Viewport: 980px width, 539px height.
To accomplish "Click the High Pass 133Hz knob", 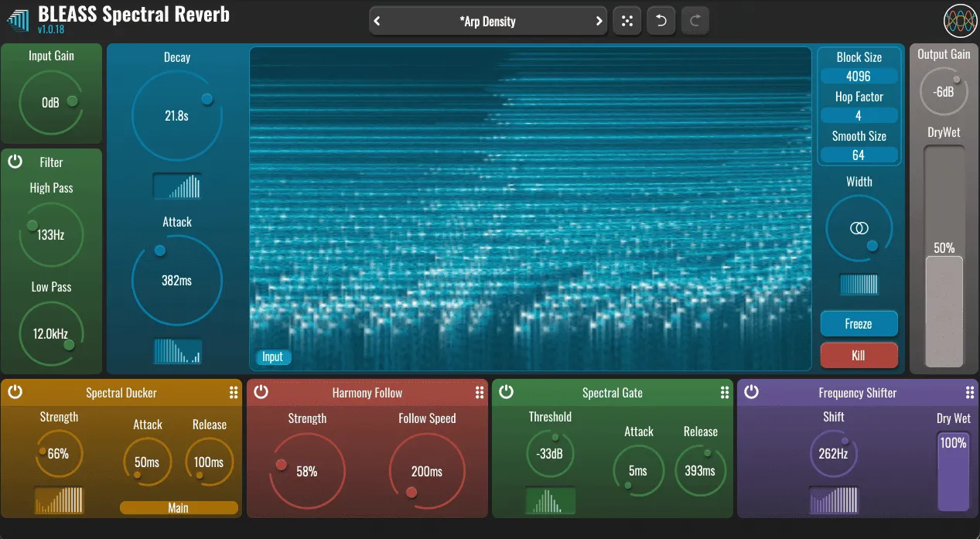I will [51, 234].
